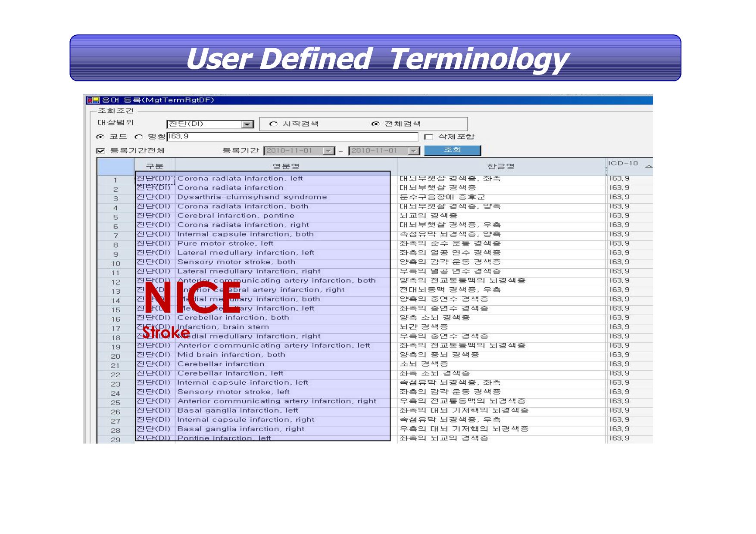Select 'Mid brain infarction, both' cell
The image size is (756, 534).
[286, 355]
